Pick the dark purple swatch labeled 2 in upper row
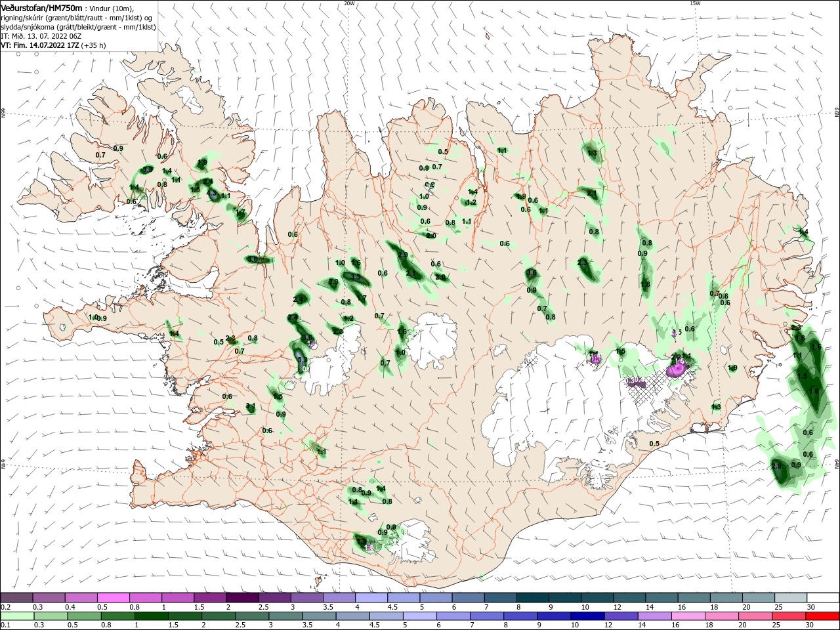840x630 pixels. point(242,598)
